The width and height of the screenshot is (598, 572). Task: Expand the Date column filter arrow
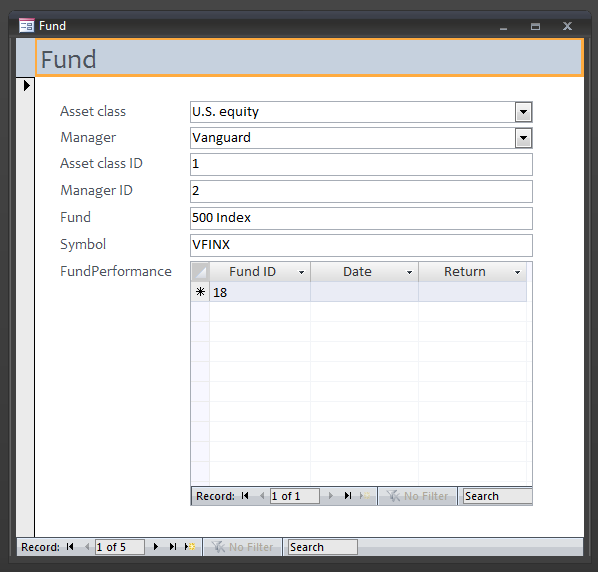click(409, 272)
